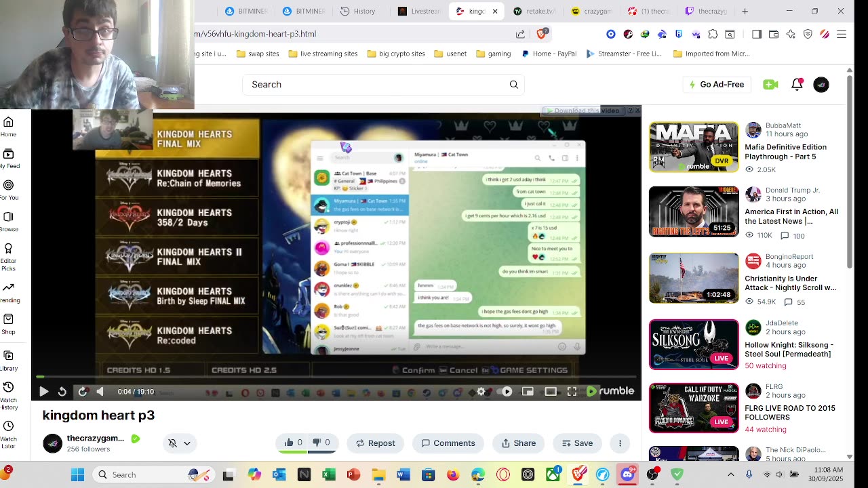Enable picture-in-picture mode

pyautogui.click(x=528, y=391)
